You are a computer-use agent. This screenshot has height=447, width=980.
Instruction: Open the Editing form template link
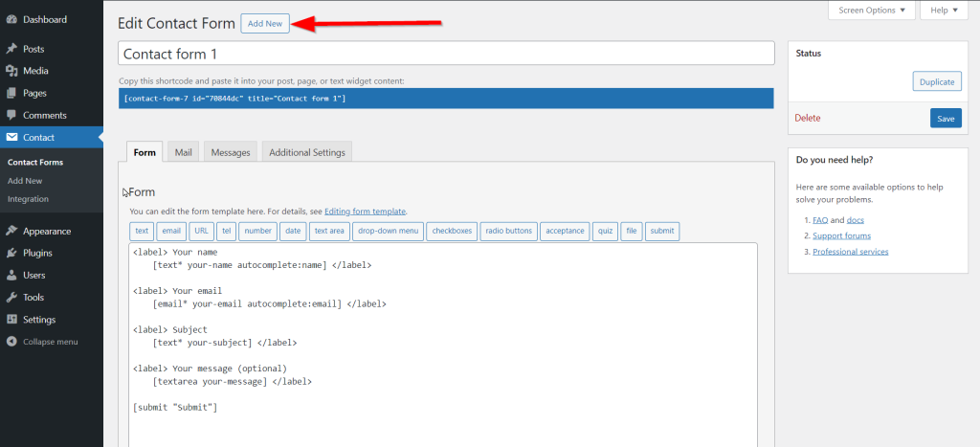(x=365, y=212)
